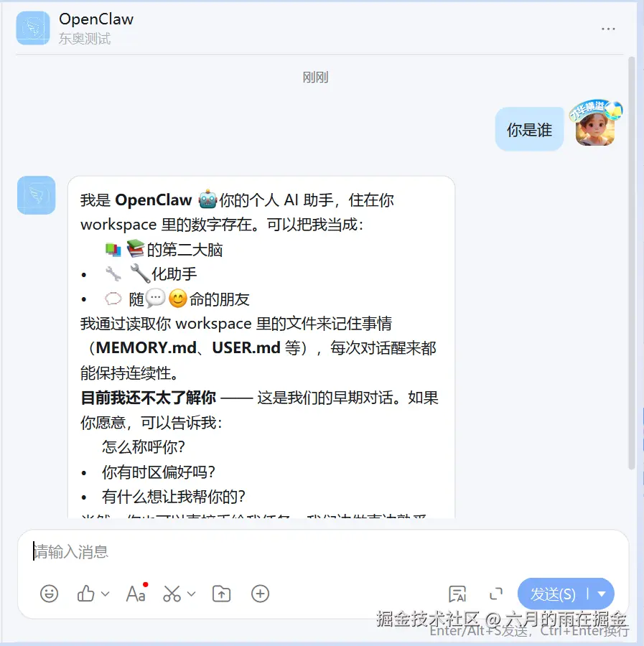Select the scissors screenshot tool
The height and width of the screenshot is (646, 644).
172,594
